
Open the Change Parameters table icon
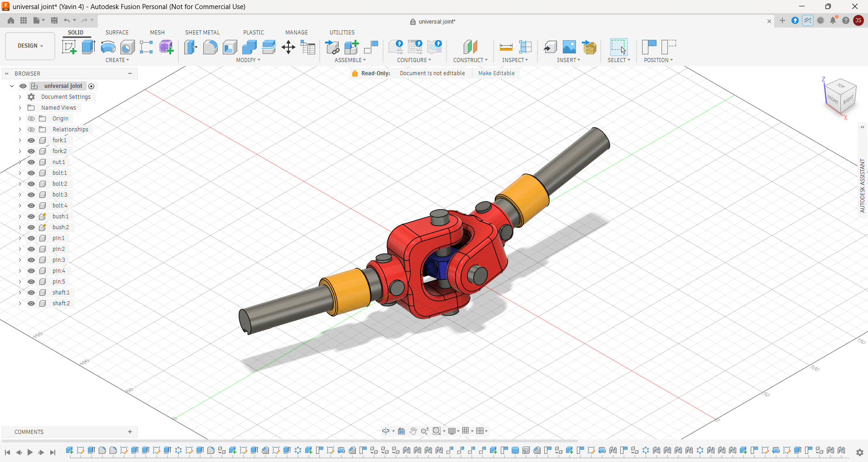click(308, 47)
